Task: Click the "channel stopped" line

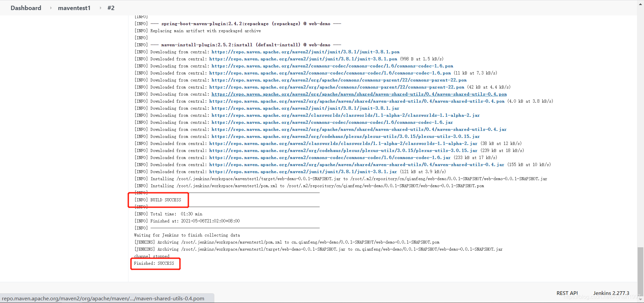Action: (x=152, y=256)
